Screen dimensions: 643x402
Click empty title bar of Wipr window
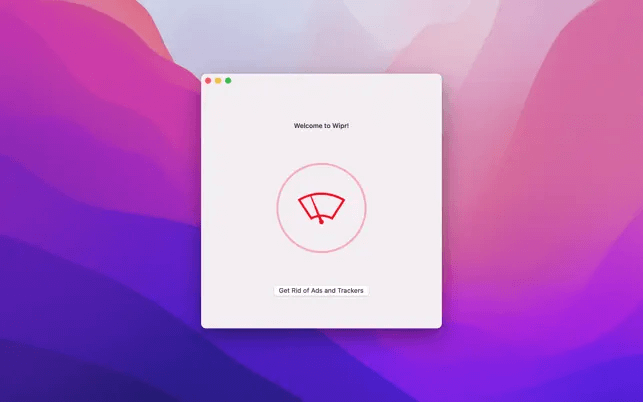tap(330, 80)
